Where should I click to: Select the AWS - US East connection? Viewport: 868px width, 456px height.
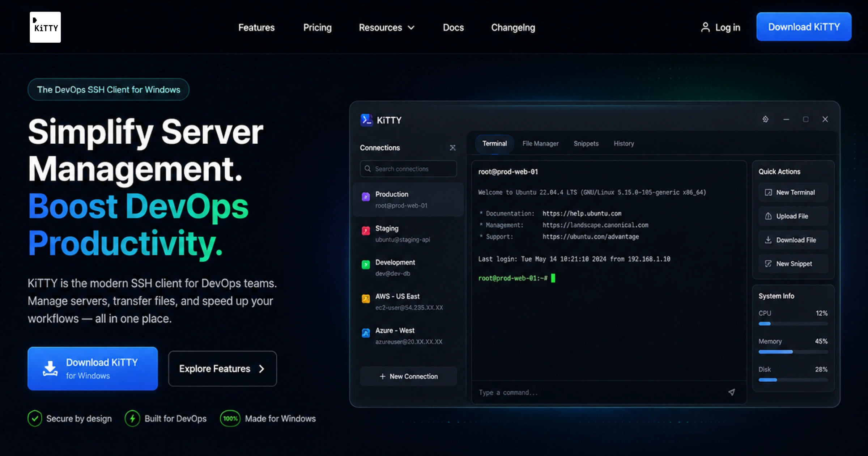(408, 302)
